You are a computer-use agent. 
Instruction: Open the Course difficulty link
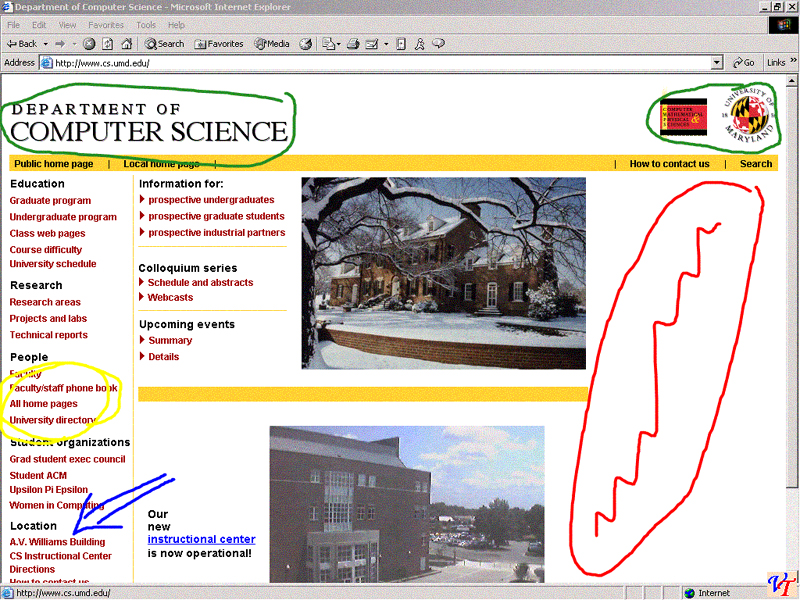pyautogui.click(x=45, y=249)
